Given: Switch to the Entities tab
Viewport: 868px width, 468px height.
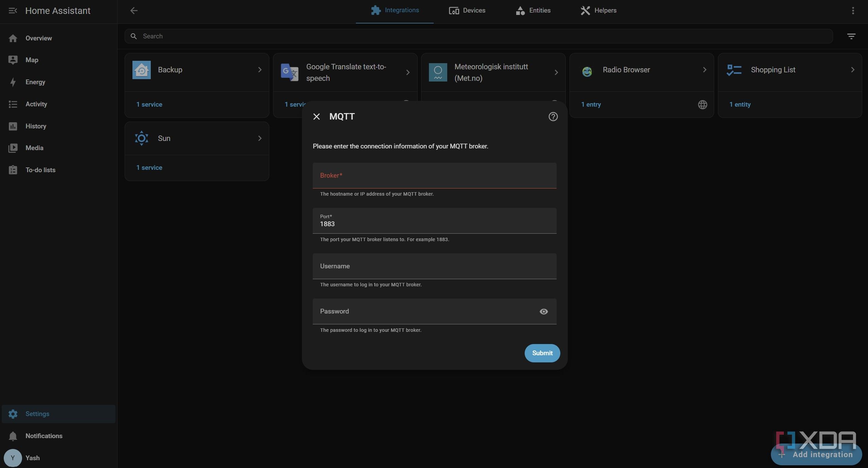Looking at the screenshot, I should pyautogui.click(x=533, y=11).
